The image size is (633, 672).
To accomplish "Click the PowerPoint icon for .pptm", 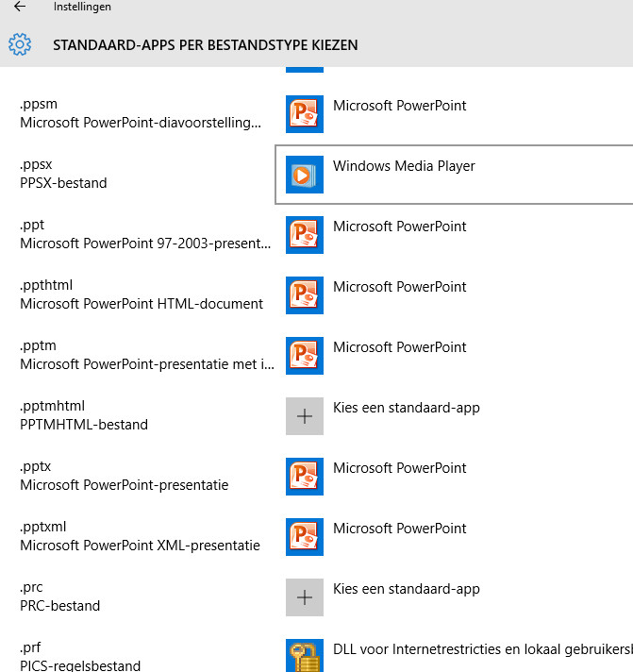I will 305,356.
